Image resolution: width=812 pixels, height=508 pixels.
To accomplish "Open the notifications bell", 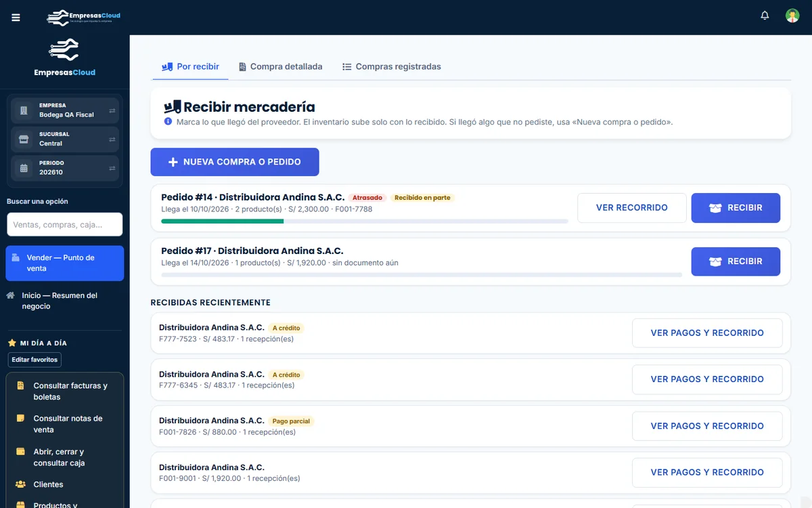I will pyautogui.click(x=765, y=16).
